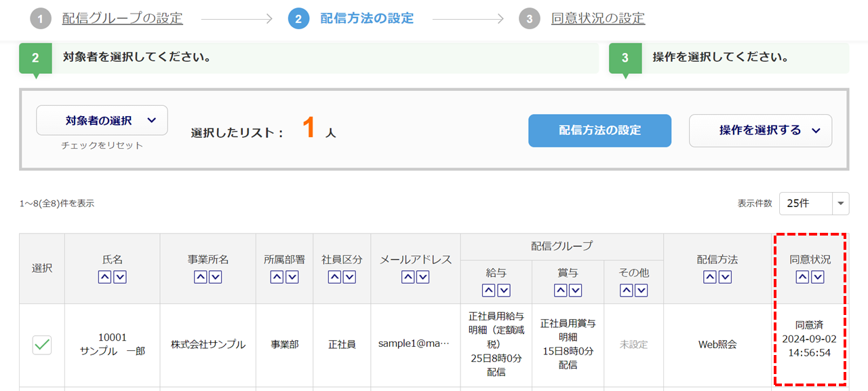Sort 事業所名 column ascending arrow
This screenshot has height=391, width=868.
click(201, 277)
